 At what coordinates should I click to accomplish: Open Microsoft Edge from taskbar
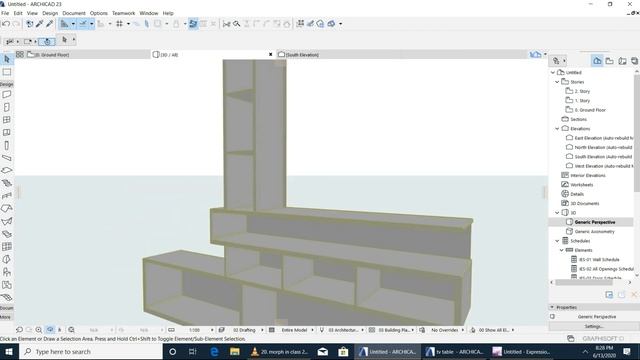pyautogui.click(x=214, y=352)
